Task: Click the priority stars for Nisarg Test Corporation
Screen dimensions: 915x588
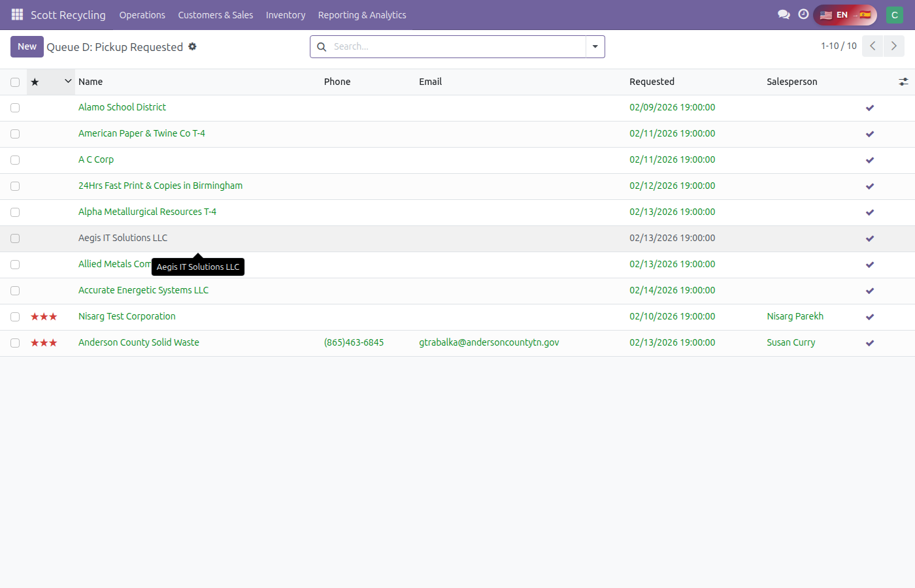Action: click(44, 317)
